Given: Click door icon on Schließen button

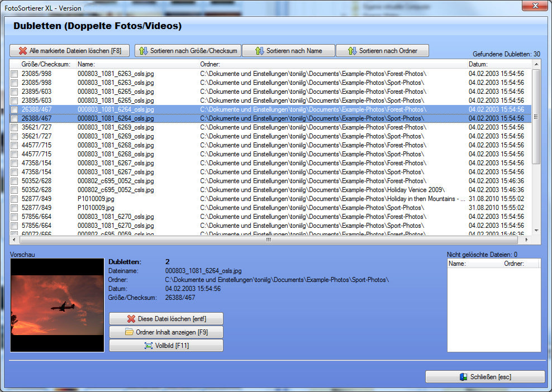Looking at the screenshot, I should 463,377.
